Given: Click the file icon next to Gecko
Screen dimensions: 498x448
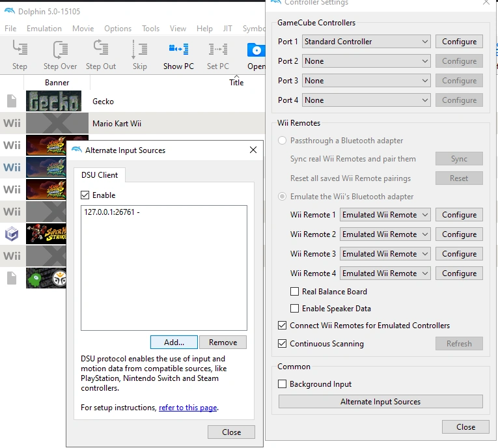Looking at the screenshot, I should coord(12,101).
